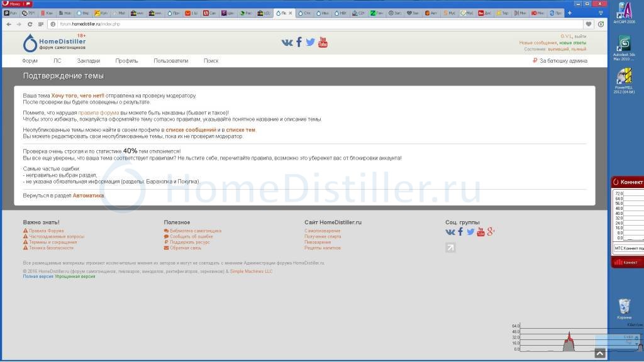Click the выйти logout link
Screen dimensions: 644x362
coord(580,36)
